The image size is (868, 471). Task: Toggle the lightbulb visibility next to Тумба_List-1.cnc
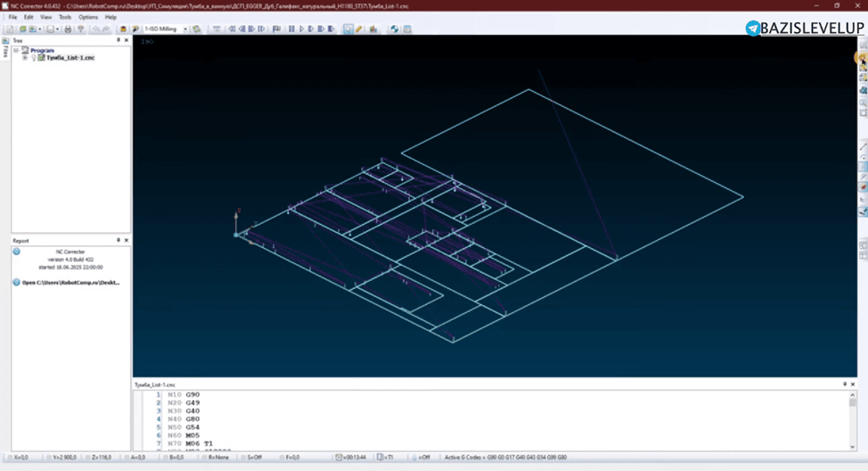click(34, 58)
